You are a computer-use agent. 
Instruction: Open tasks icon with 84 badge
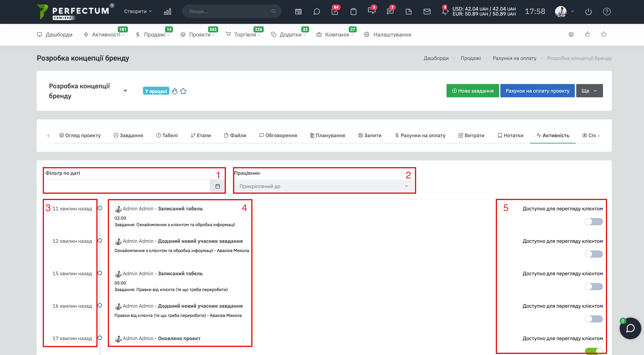[335, 11]
